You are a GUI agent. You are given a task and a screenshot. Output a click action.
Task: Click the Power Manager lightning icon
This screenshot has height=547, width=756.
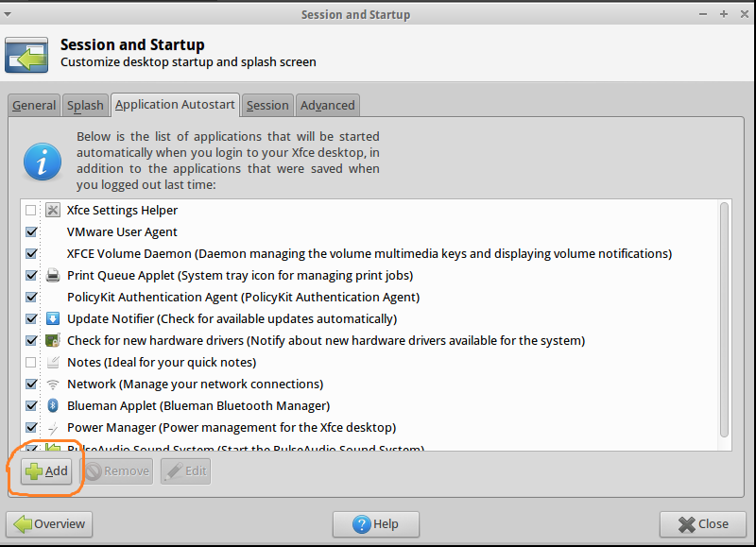tap(52, 427)
